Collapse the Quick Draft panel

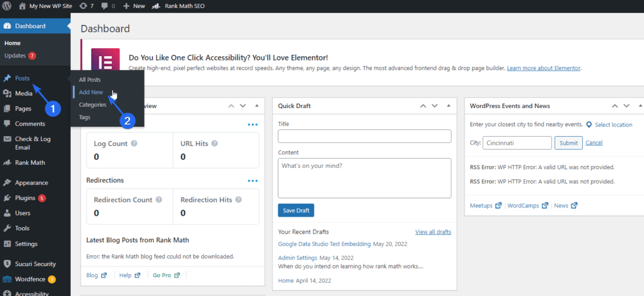tap(448, 106)
